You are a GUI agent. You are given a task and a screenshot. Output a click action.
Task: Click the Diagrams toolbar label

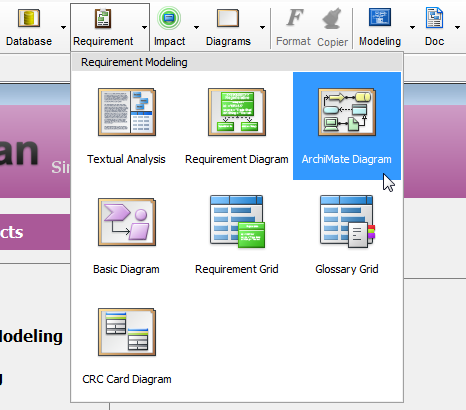pyautogui.click(x=228, y=41)
